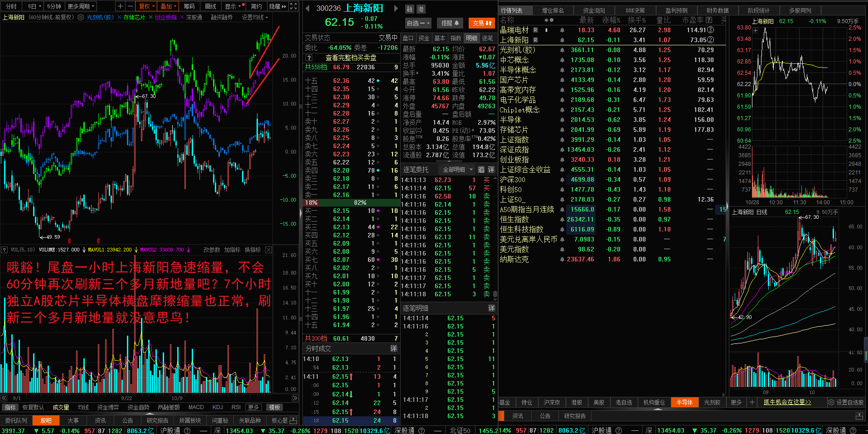Remove 光刻机(胶) overlay via its X
Screen dimensions: 868x434
[119, 17]
